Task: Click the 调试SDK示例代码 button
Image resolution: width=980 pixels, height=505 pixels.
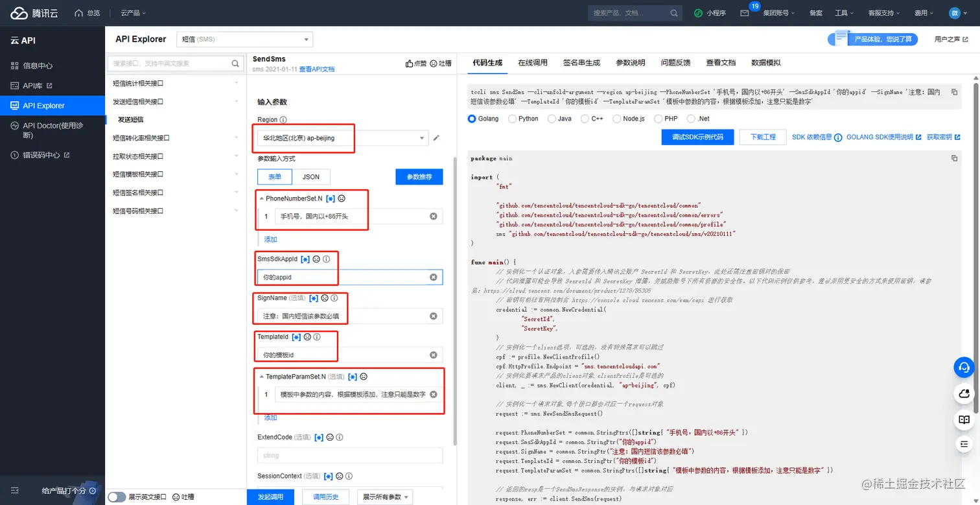Action: [697, 137]
